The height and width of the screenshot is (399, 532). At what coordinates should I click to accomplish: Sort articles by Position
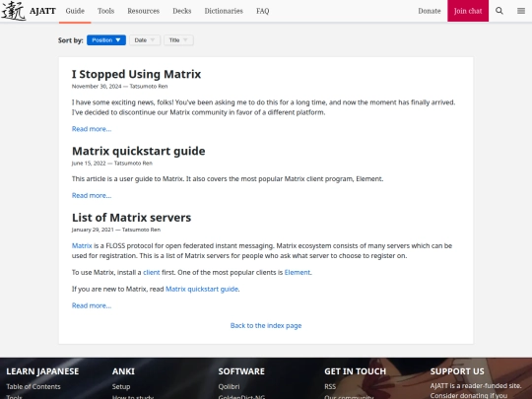click(106, 40)
